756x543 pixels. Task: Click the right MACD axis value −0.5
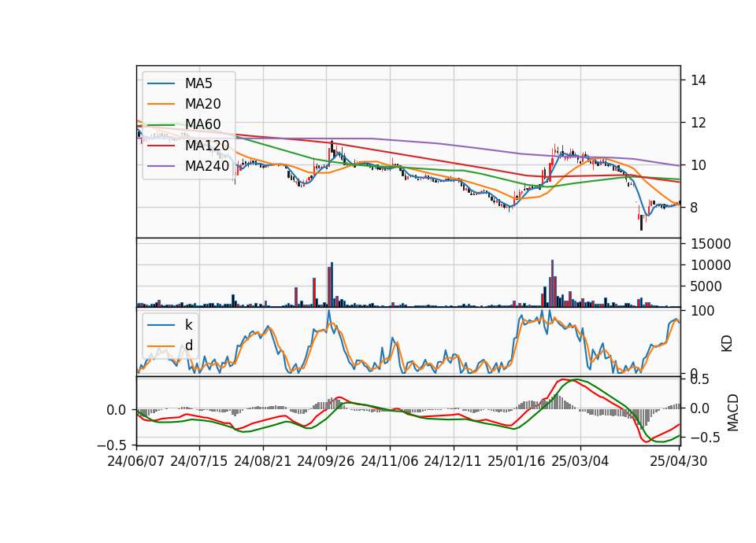706,438
